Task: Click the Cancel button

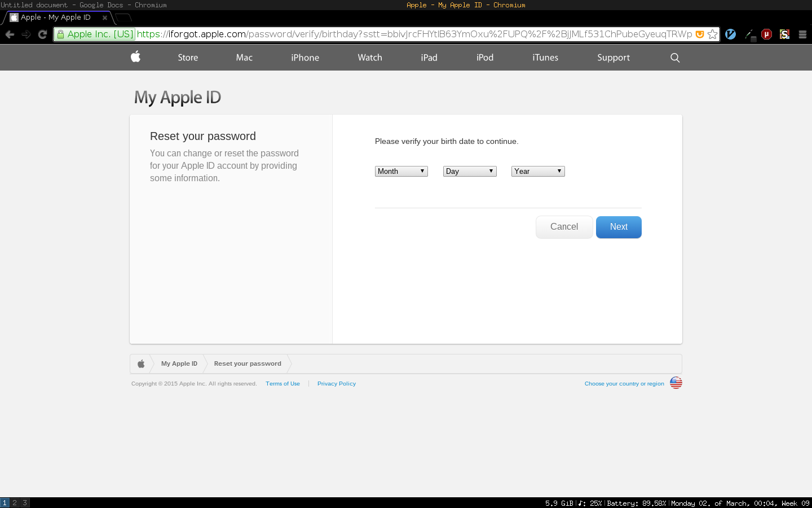Action: pos(564,227)
